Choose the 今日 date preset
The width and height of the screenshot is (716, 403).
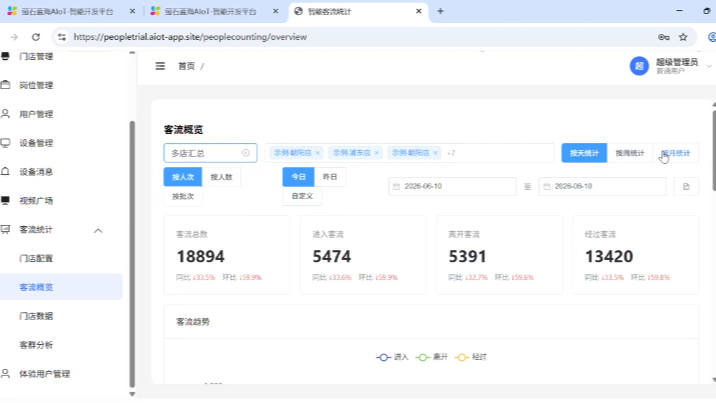pyautogui.click(x=298, y=177)
